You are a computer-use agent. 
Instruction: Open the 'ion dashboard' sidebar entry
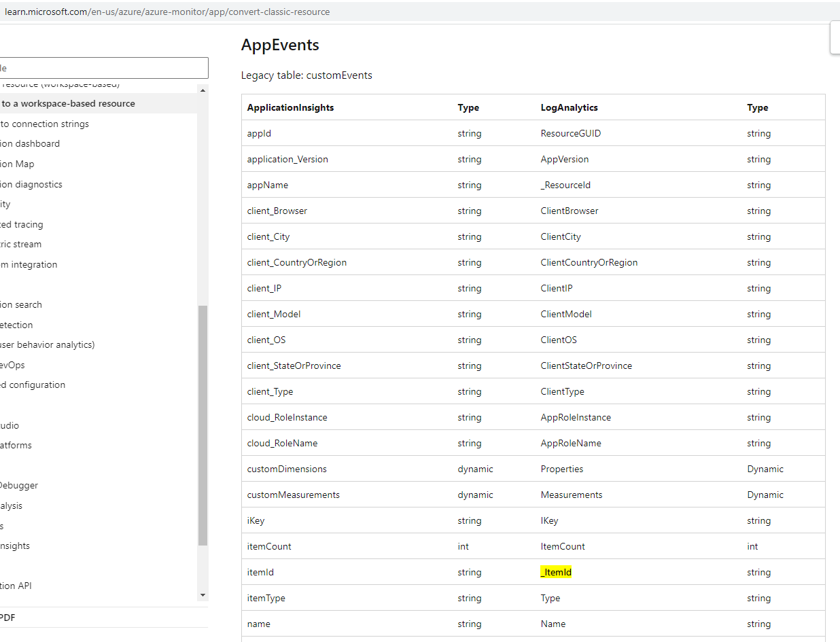30,143
